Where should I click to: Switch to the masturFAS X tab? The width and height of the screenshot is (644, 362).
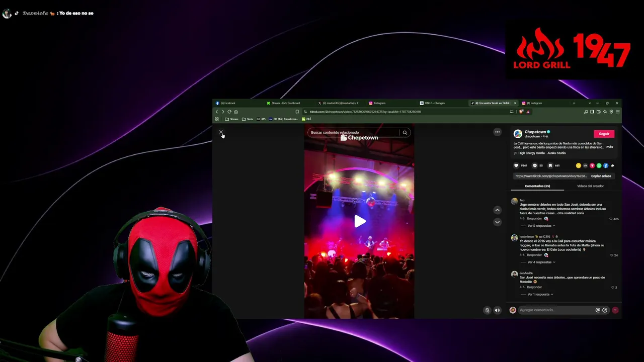[340, 103]
